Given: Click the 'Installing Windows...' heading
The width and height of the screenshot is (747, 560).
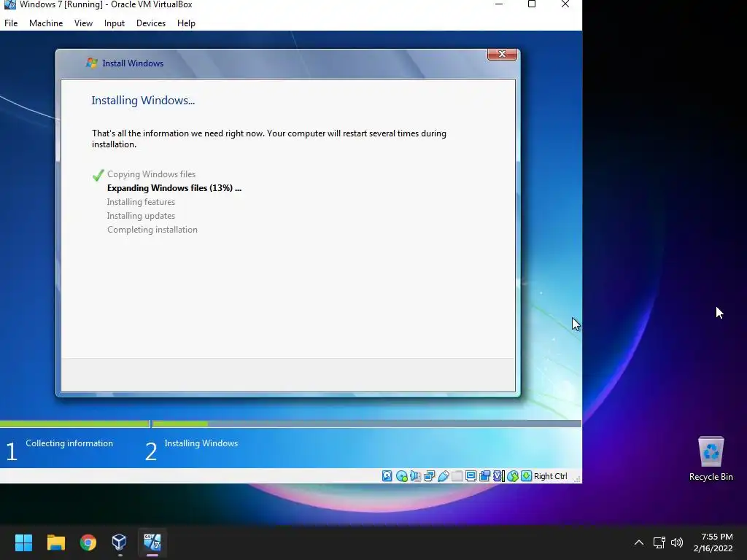Looking at the screenshot, I should [x=143, y=101].
